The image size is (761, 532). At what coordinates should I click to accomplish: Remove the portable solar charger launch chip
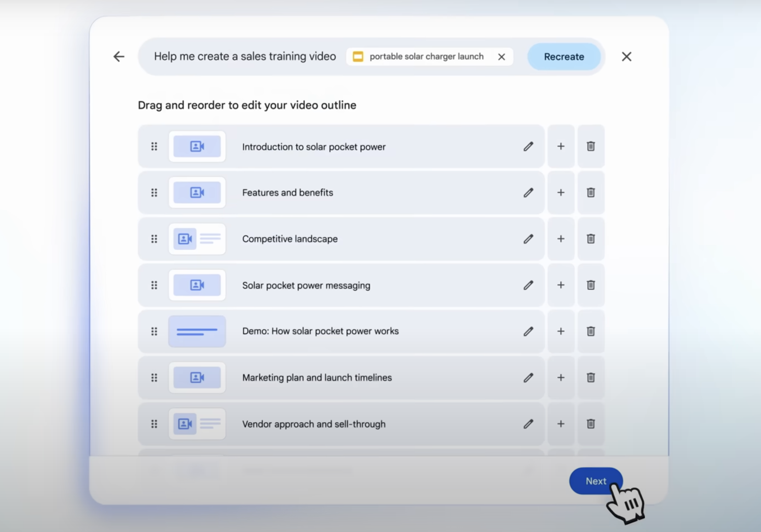[x=501, y=57]
